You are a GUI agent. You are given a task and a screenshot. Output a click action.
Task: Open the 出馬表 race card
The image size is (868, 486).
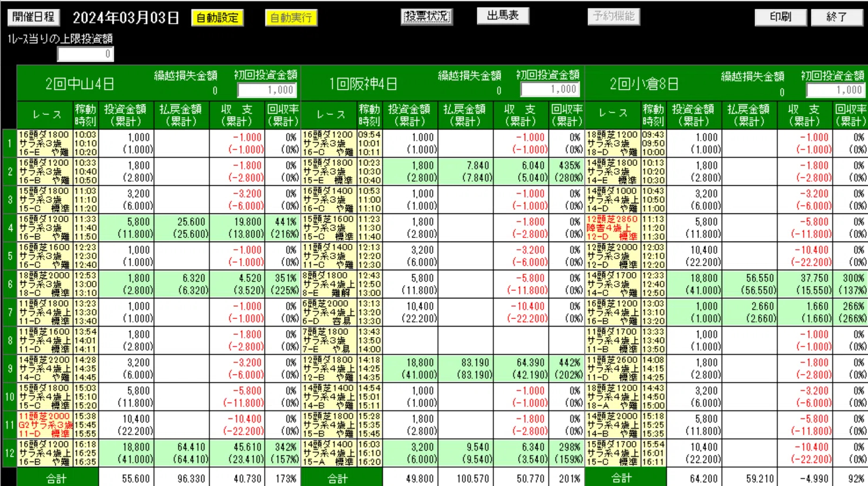(503, 16)
